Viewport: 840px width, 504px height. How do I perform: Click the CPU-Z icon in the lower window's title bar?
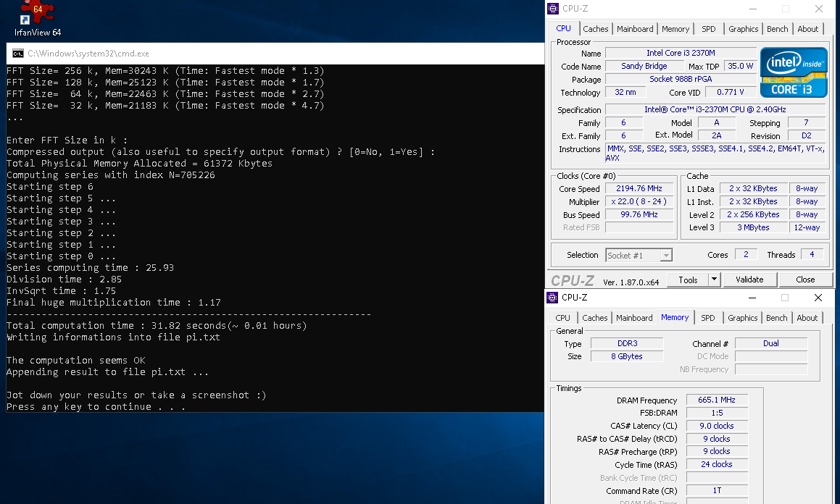point(552,298)
